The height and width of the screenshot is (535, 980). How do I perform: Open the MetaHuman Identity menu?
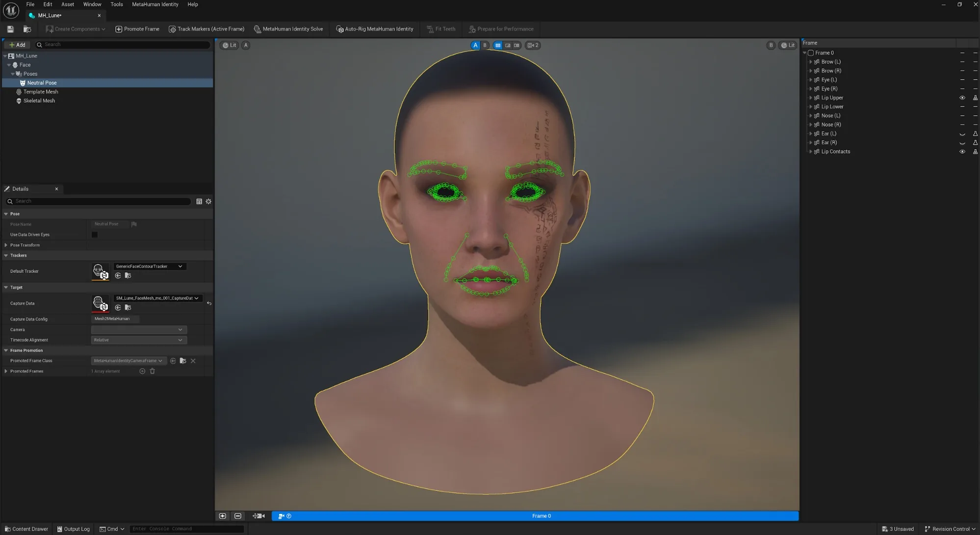click(x=155, y=4)
